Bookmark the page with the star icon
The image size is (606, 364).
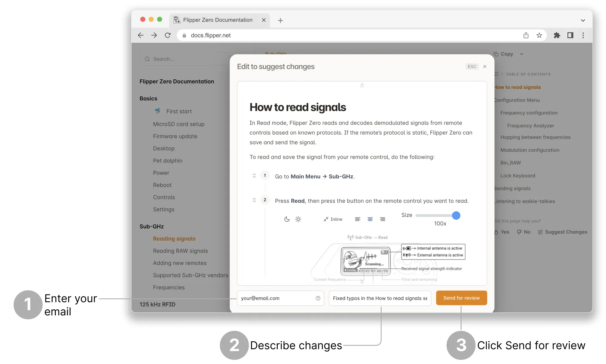pyautogui.click(x=539, y=36)
